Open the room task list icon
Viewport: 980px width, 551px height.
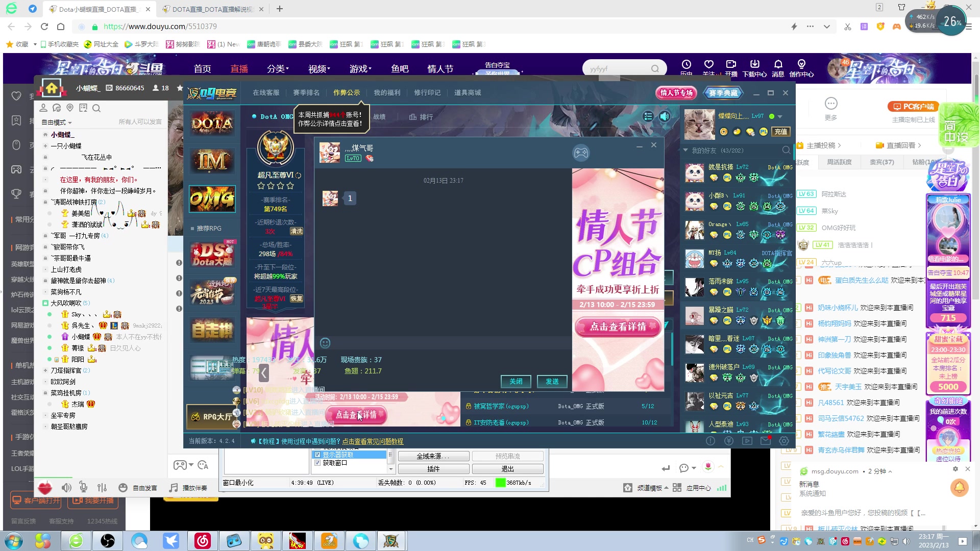[648, 116]
